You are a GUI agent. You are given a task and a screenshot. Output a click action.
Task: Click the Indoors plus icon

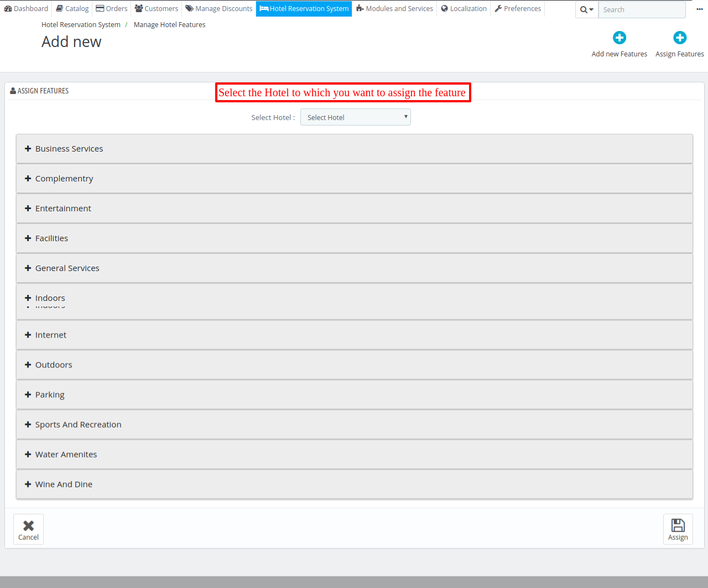coord(28,298)
